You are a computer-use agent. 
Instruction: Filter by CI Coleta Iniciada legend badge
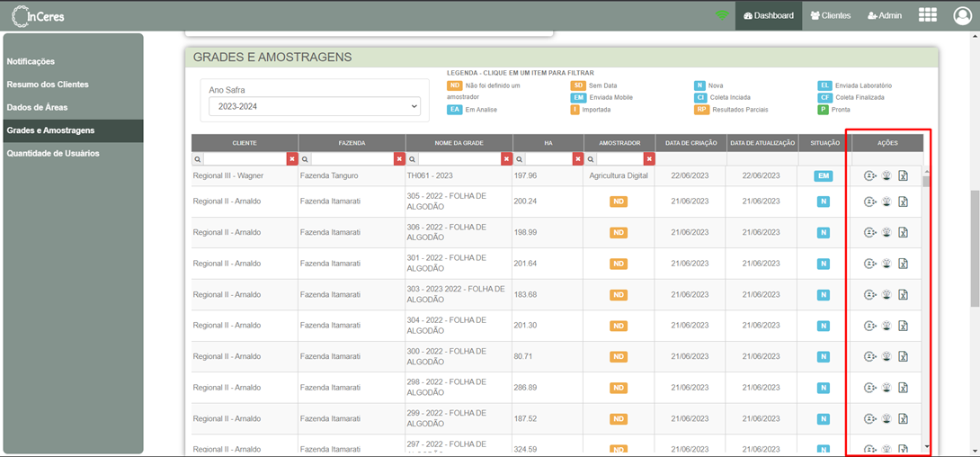[x=700, y=97]
